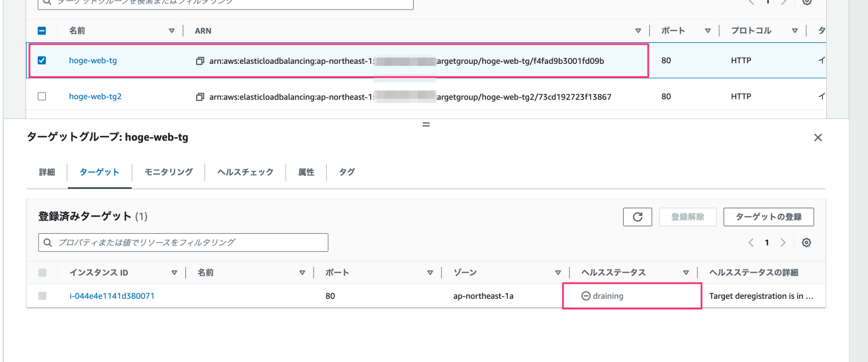Open the 名前 column sort dropdown

pos(172,30)
